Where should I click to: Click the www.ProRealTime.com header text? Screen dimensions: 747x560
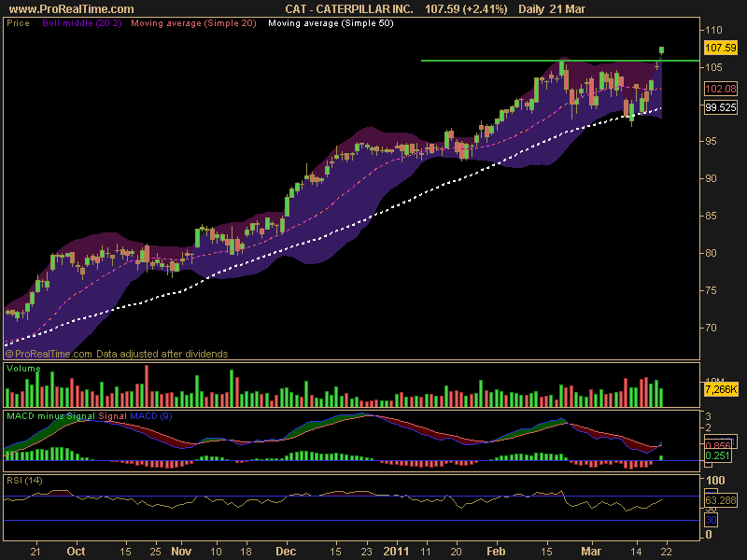pos(72,9)
